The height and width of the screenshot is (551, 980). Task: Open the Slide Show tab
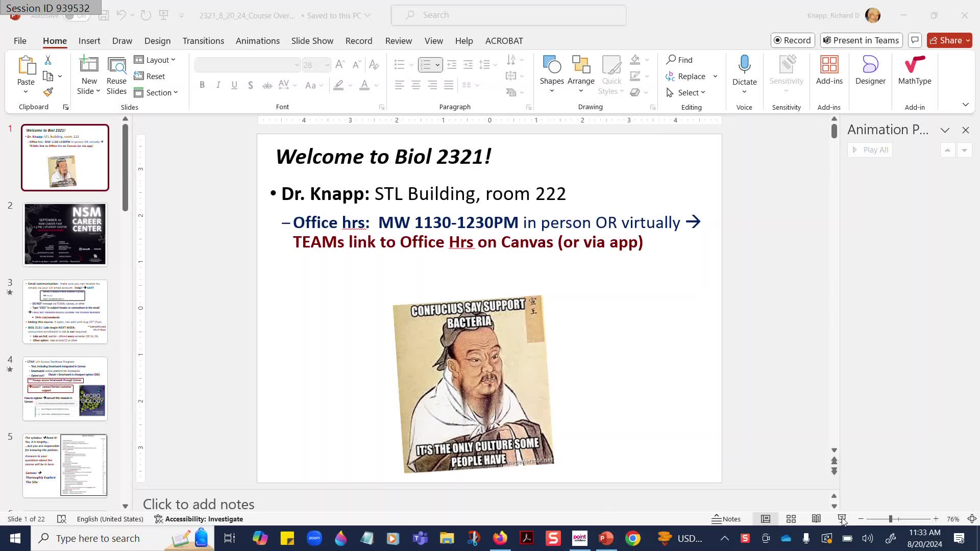pos(312,41)
